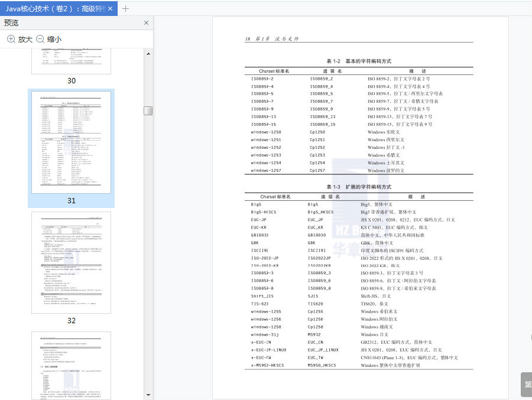Click the cell 'Shift_JIS'
This screenshot has width=532, height=400.
(x=262, y=296)
